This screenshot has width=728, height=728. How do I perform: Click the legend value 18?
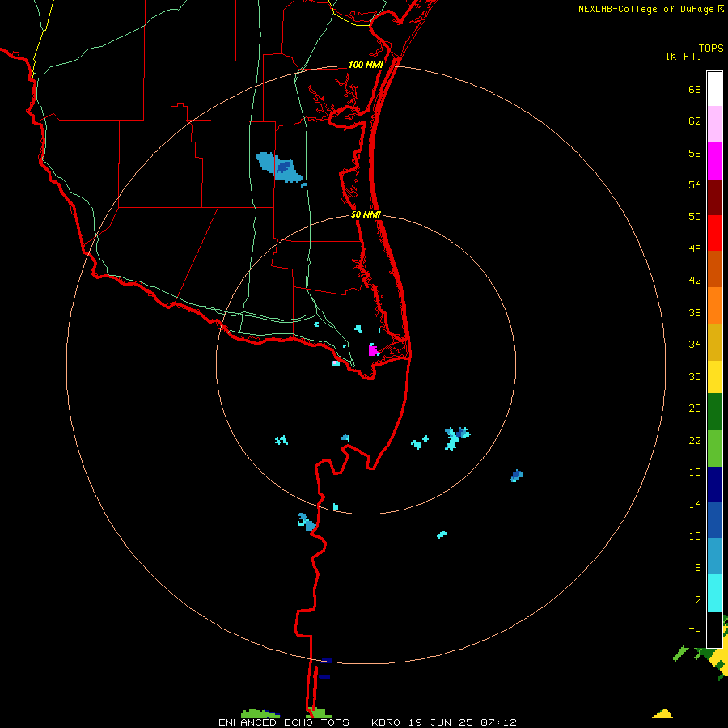pos(695,472)
